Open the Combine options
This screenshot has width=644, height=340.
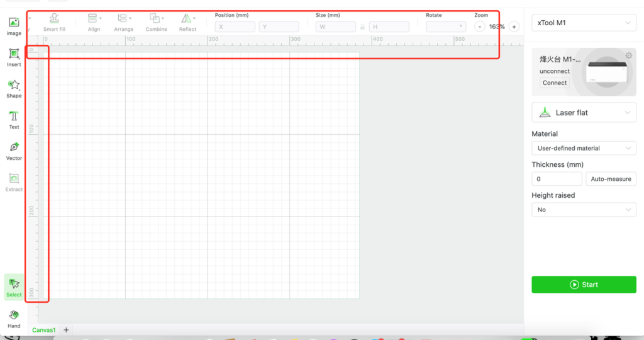point(156,23)
